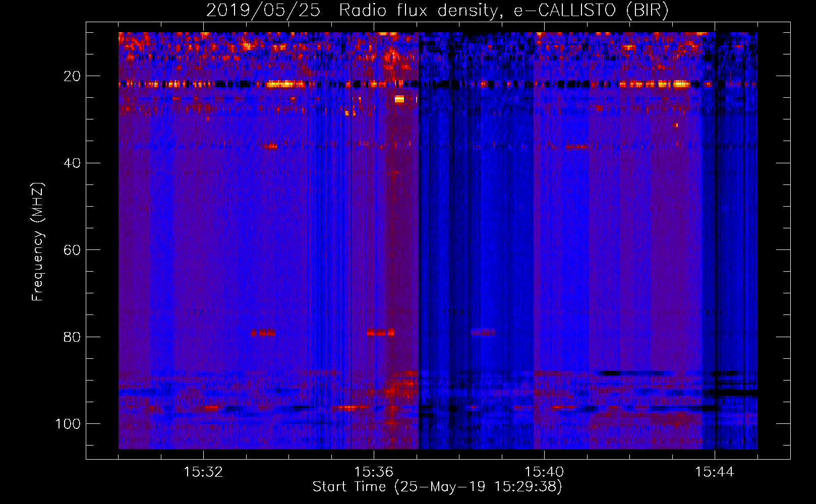Click the bright yellow burst near 25 MHz
The width and height of the screenshot is (816, 504).
399,99
